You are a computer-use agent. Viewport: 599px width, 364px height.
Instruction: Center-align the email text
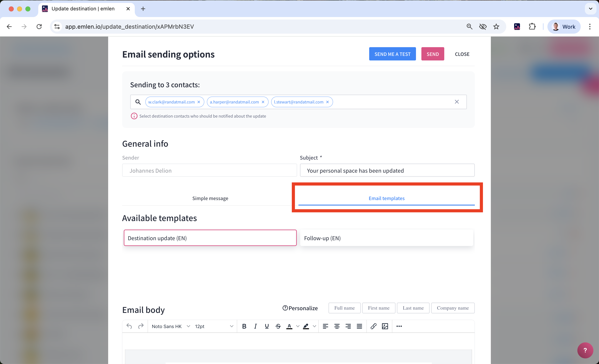point(337,326)
